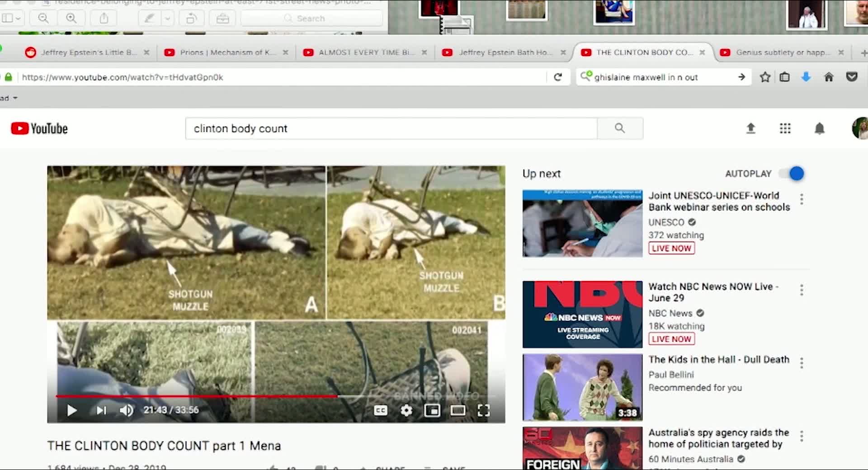Viewport: 868px width, 470px height.
Task: Toggle the Autoplay switch off
Action: pyautogui.click(x=793, y=174)
